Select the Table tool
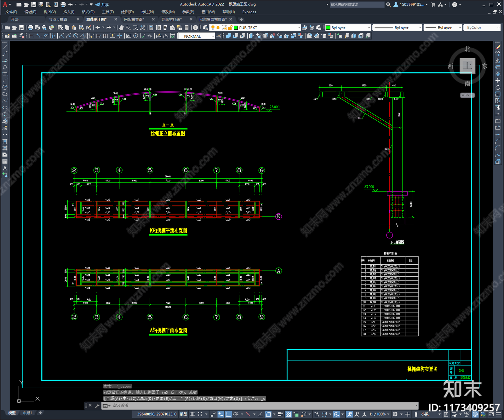The width and height of the screenshot is (504, 420). coord(5,161)
